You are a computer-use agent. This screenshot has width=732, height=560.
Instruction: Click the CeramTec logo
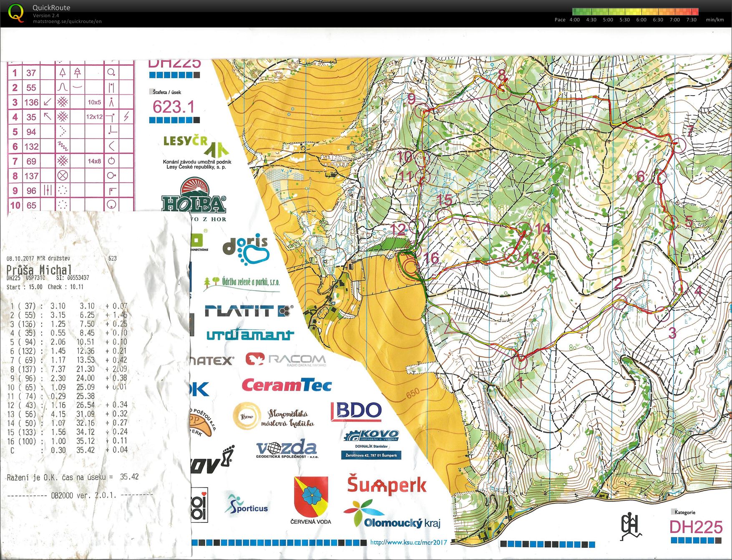(x=287, y=385)
